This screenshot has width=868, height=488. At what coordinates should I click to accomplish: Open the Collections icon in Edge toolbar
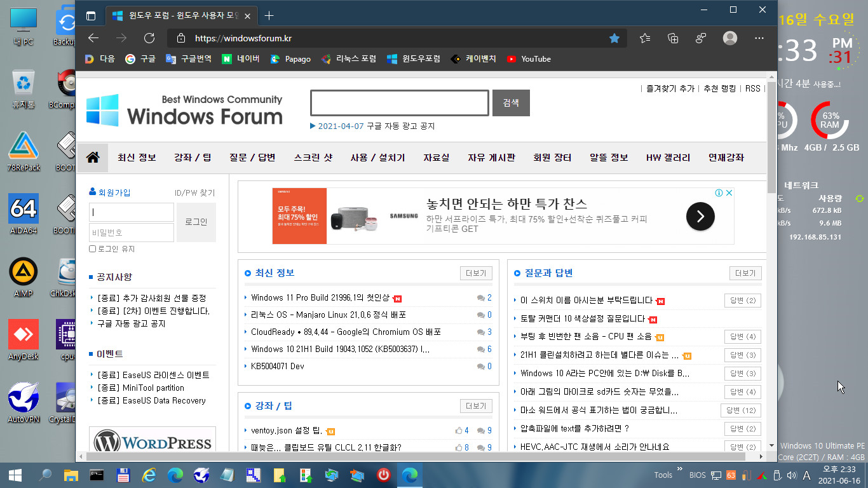point(673,38)
